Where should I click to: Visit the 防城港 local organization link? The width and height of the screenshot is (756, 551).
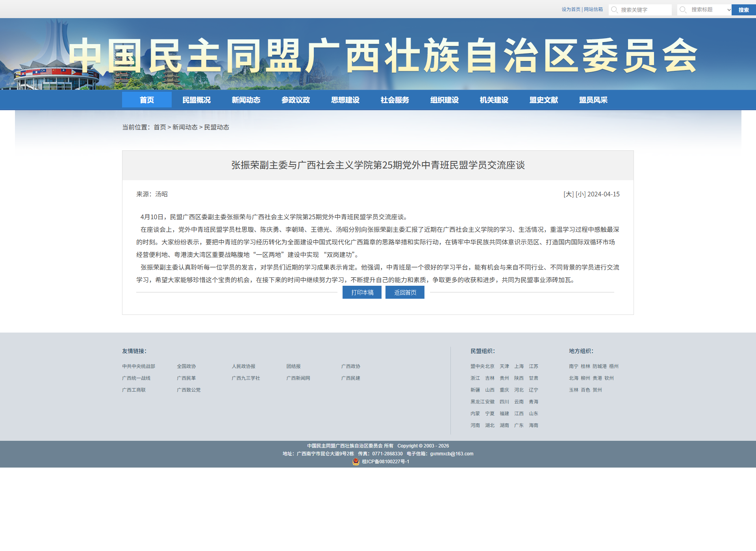click(600, 366)
